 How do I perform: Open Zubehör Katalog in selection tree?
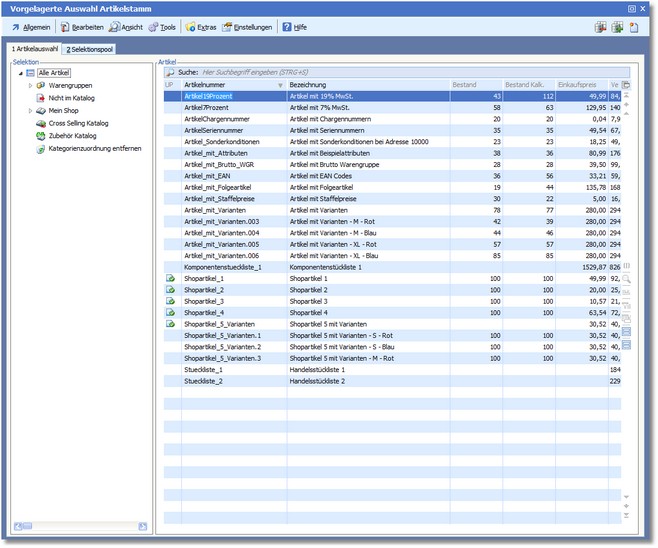tap(72, 135)
